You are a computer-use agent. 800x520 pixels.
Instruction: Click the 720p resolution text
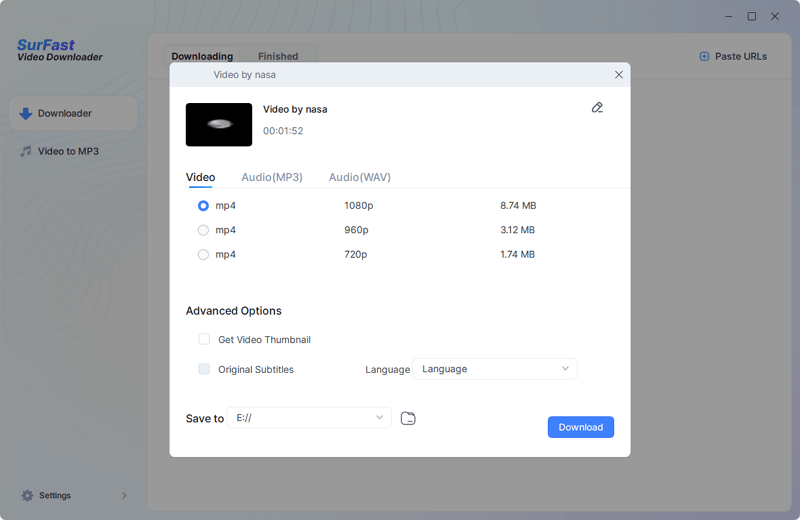point(356,255)
